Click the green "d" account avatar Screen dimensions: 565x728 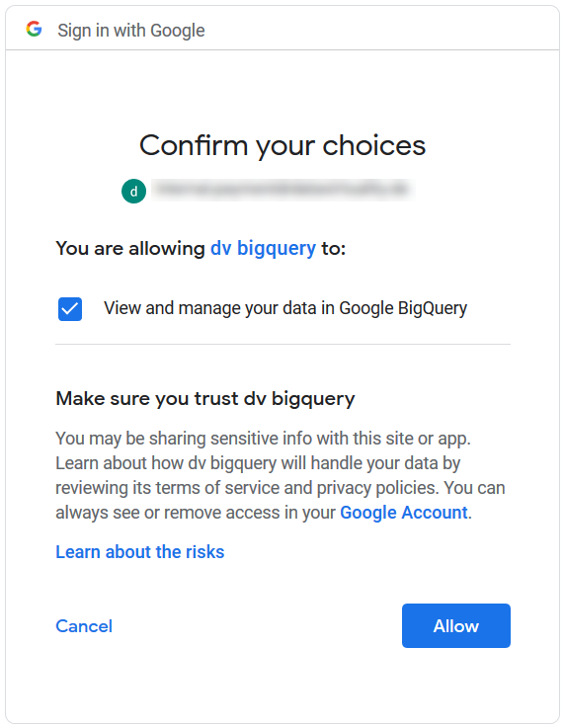click(x=133, y=191)
